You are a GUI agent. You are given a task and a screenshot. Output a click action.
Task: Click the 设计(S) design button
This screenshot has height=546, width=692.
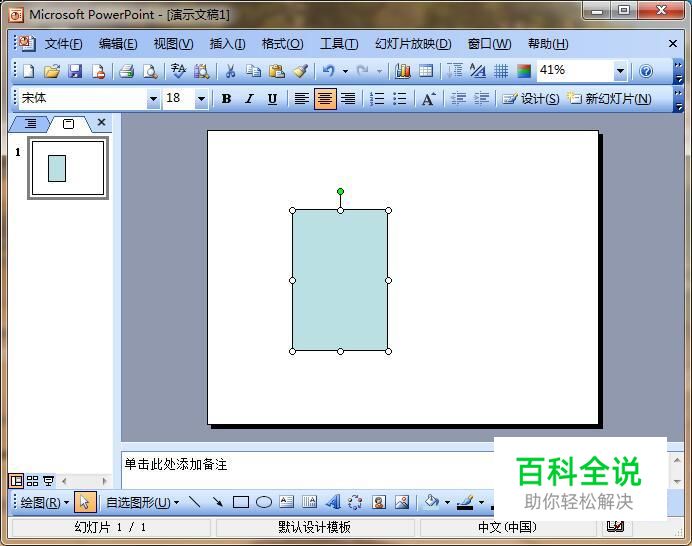coord(531,99)
